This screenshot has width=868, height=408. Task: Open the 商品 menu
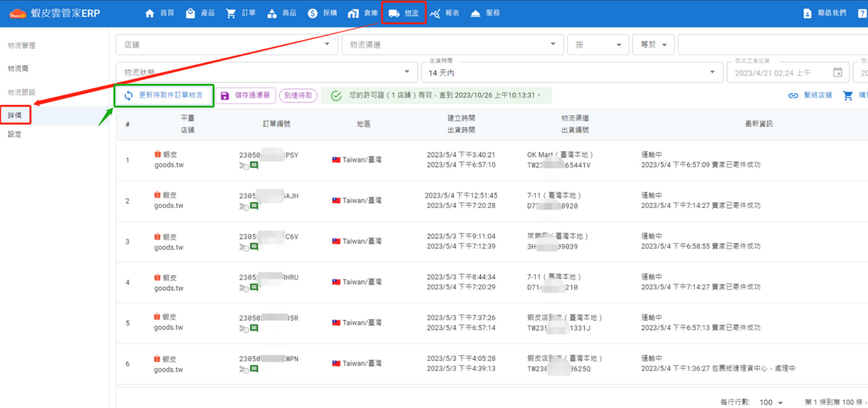coord(281,13)
